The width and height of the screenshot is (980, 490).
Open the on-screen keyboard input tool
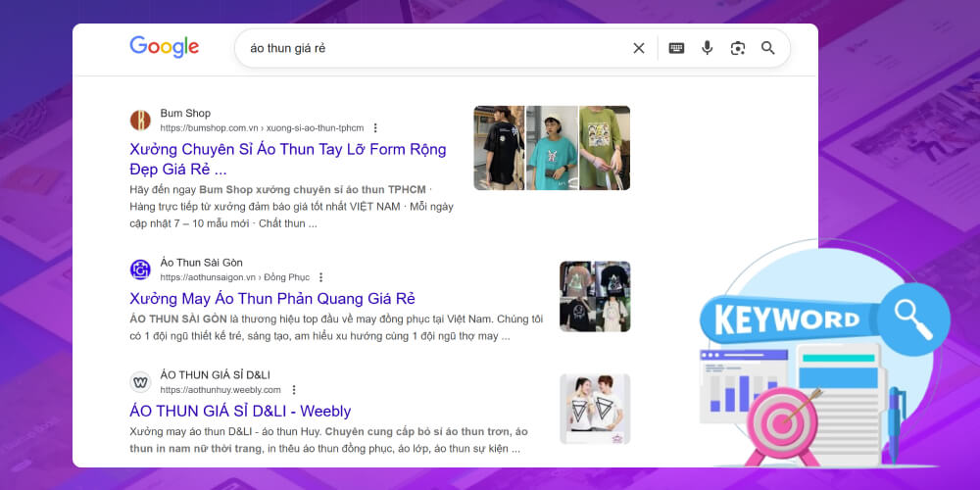pos(676,48)
